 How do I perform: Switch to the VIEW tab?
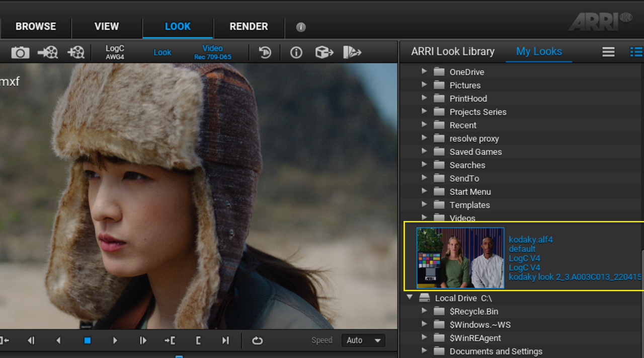point(107,27)
